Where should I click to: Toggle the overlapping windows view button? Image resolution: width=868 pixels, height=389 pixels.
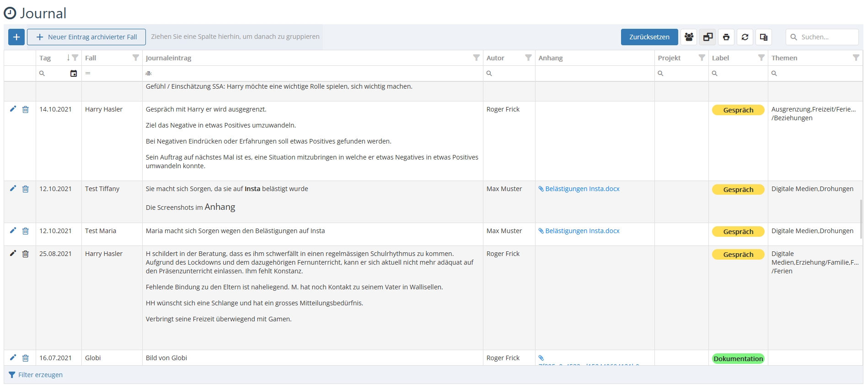pos(707,37)
